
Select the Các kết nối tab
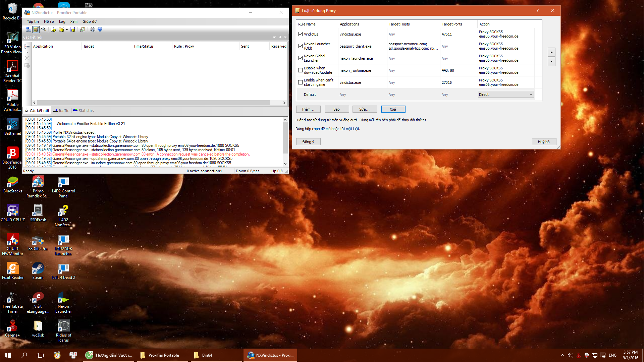pos(36,111)
